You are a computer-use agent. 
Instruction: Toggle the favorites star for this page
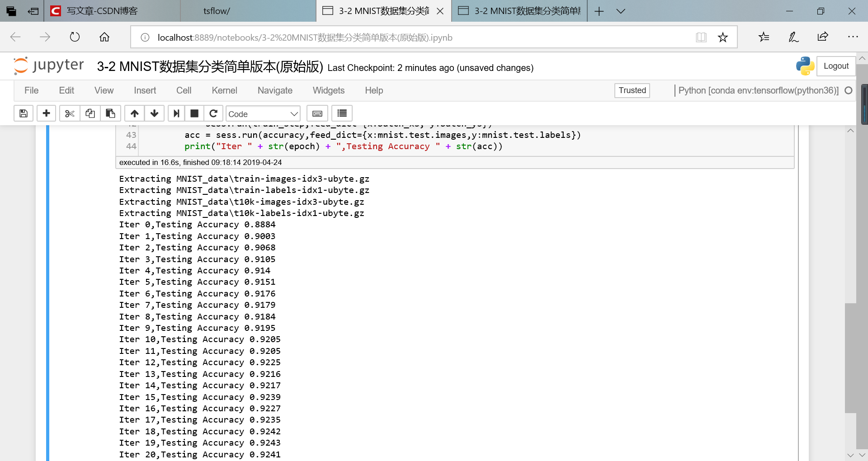coord(723,37)
